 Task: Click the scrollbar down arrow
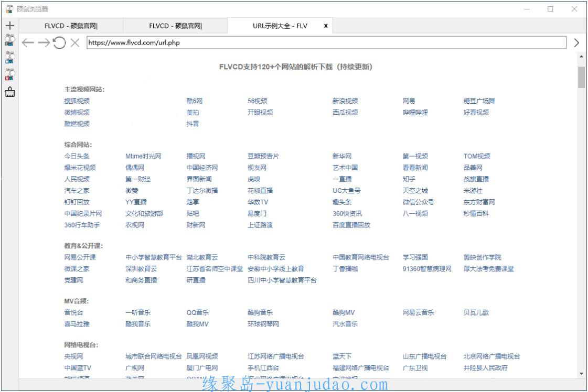(x=581, y=374)
